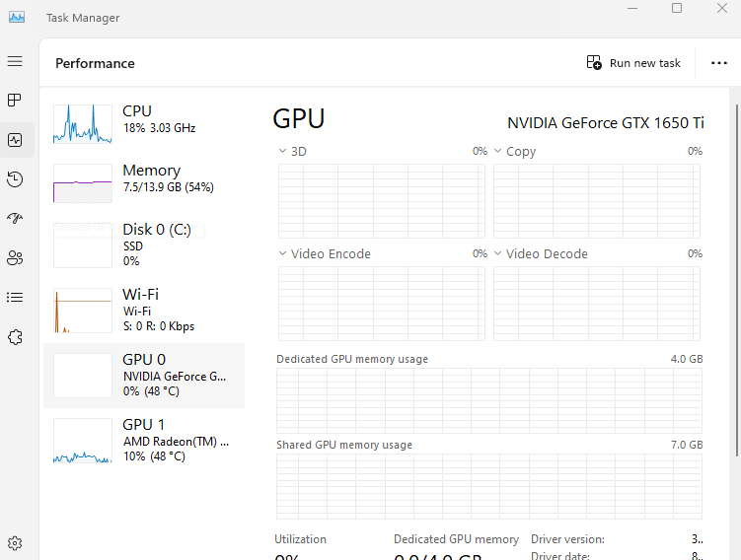Select the Memory performance item
The image size is (741, 560).
[x=144, y=178]
